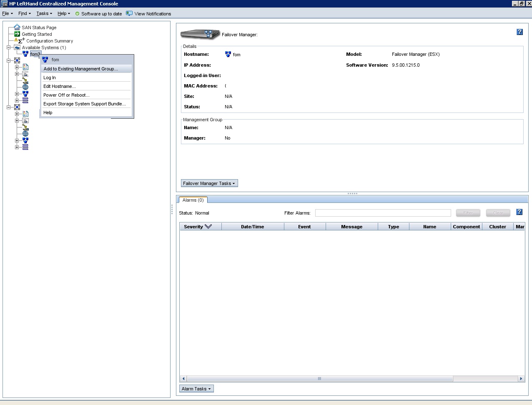Choose Log In from context menu
The width and height of the screenshot is (532, 405).
click(86, 77)
